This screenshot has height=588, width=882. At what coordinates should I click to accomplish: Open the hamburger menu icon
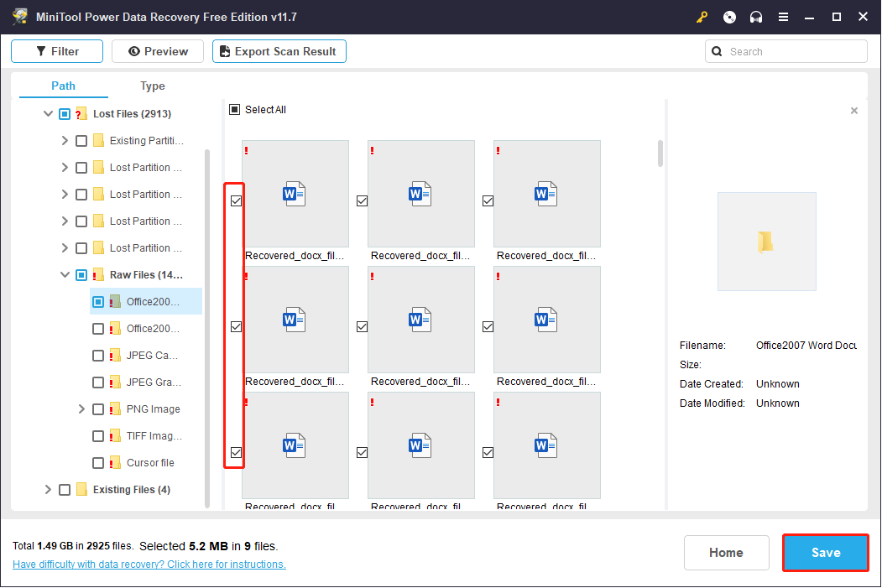[783, 17]
